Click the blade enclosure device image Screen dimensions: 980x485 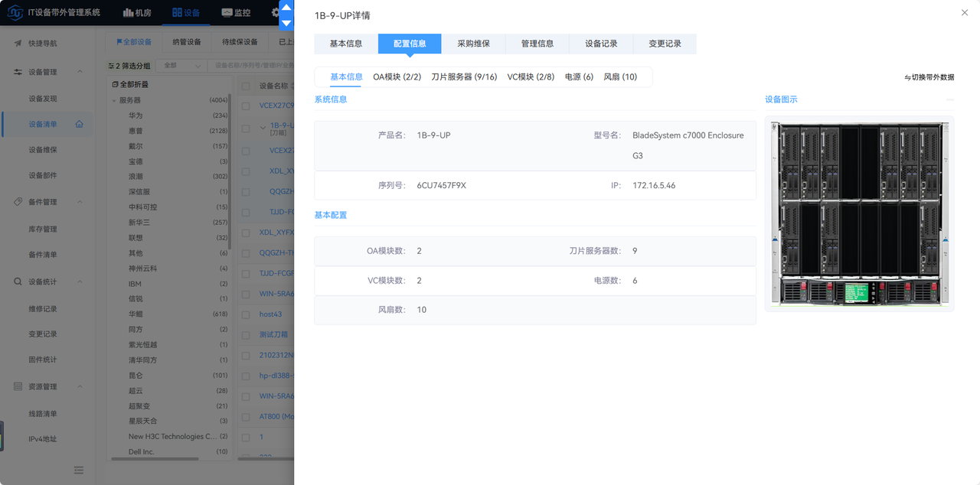coord(859,213)
